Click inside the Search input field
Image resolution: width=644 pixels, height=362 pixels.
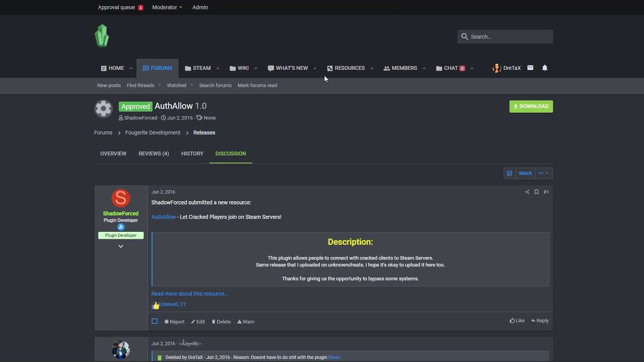pyautogui.click(x=505, y=37)
